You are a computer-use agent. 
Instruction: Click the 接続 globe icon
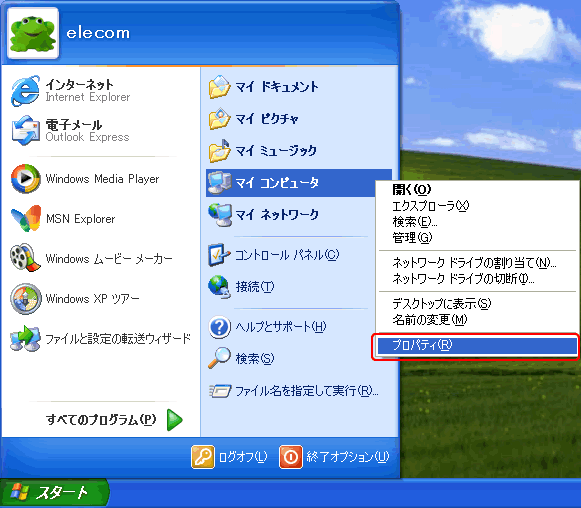tap(219, 287)
